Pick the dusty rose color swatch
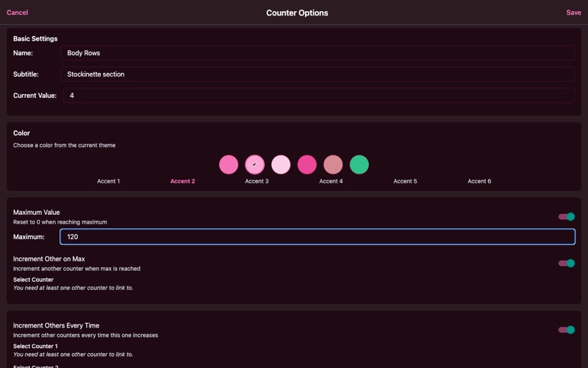The width and height of the screenshot is (588, 368). point(333,164)
